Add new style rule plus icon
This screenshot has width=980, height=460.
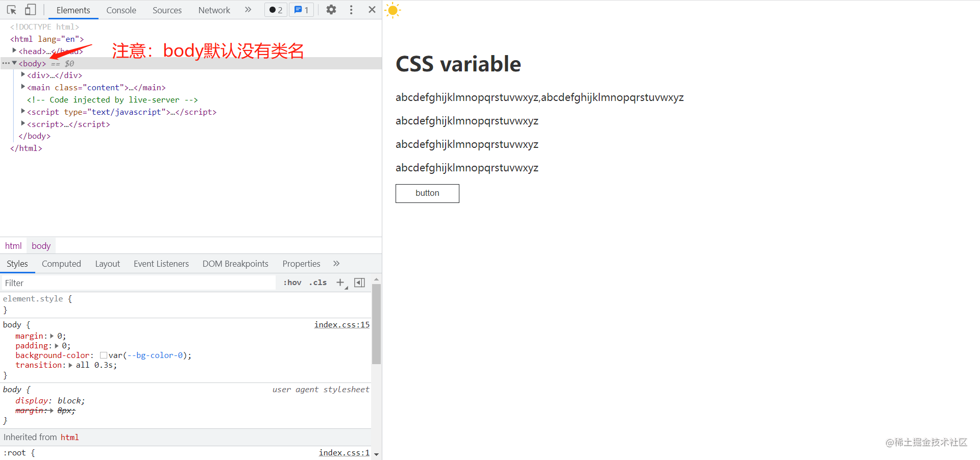(340, 283)
